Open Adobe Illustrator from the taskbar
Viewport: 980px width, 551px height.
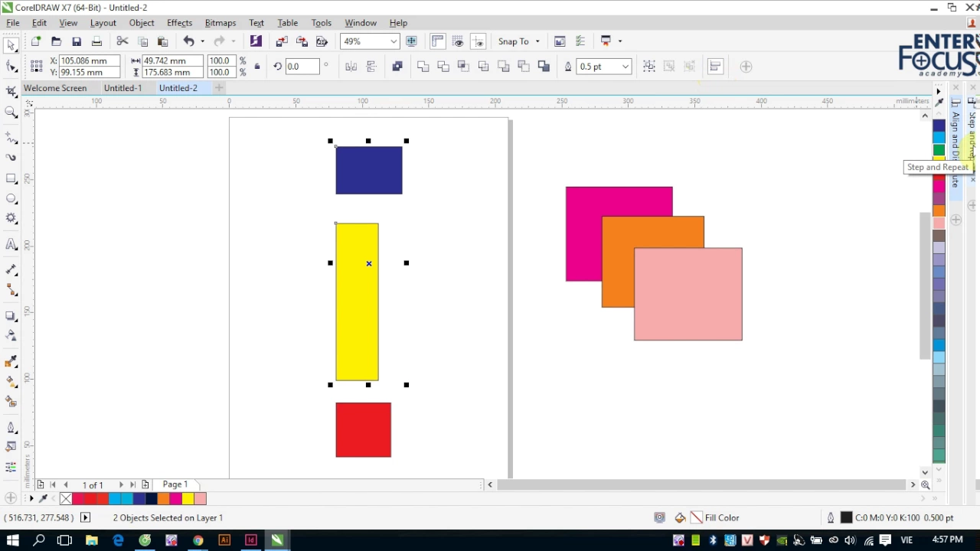pos(224,540)
